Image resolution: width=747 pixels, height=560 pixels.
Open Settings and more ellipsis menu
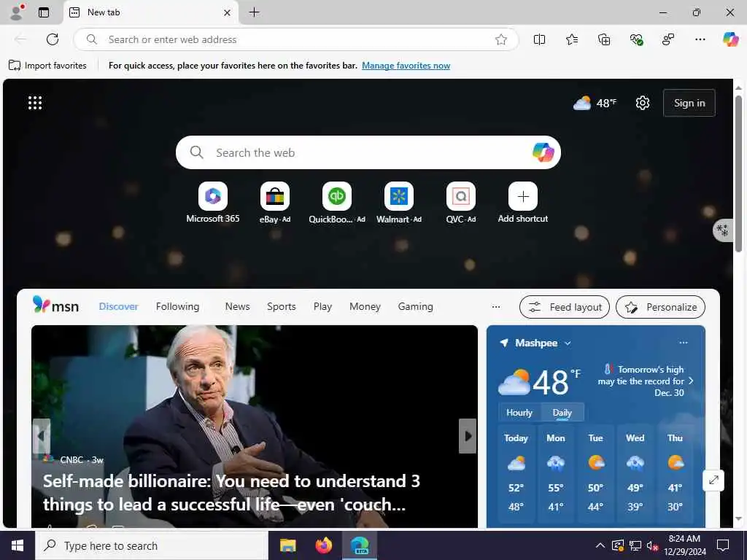coord(700,39)
